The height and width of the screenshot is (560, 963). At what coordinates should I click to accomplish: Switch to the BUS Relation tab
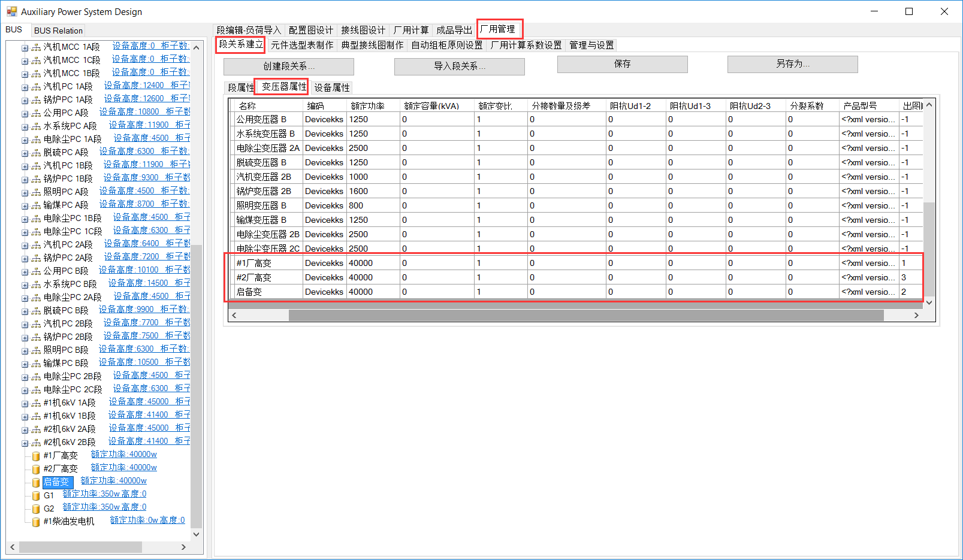(58, 31)
